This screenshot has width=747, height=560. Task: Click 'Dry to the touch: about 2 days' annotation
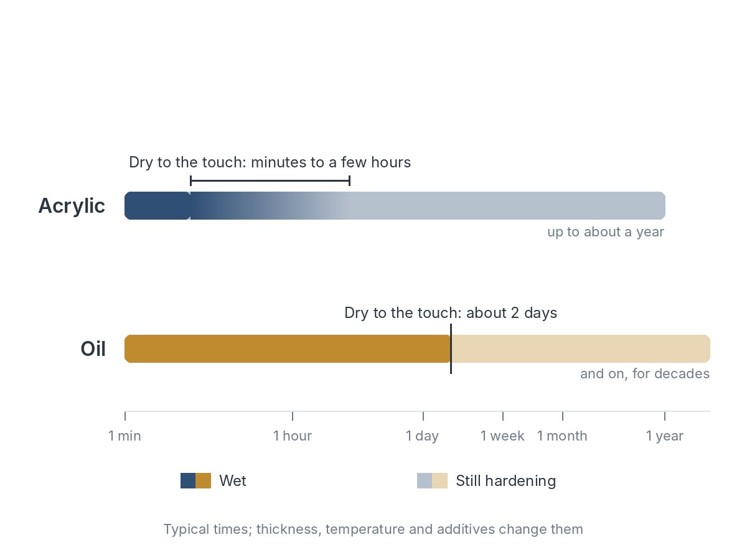point(451,313)
